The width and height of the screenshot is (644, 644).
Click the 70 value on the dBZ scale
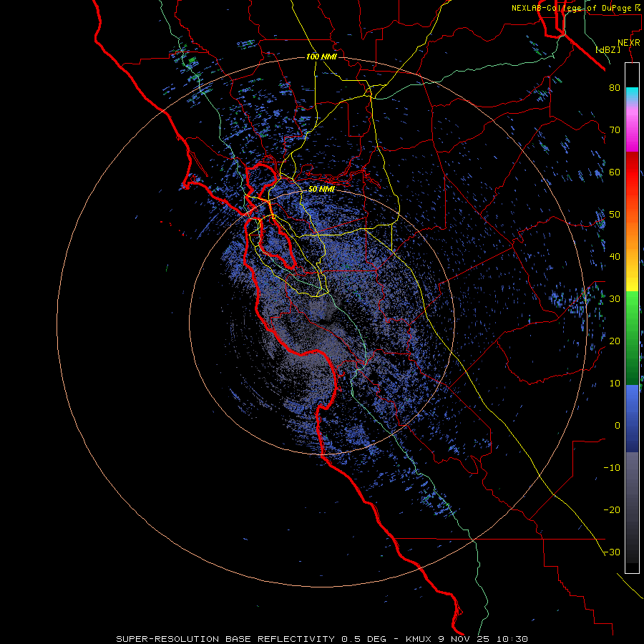pos(615,130)
